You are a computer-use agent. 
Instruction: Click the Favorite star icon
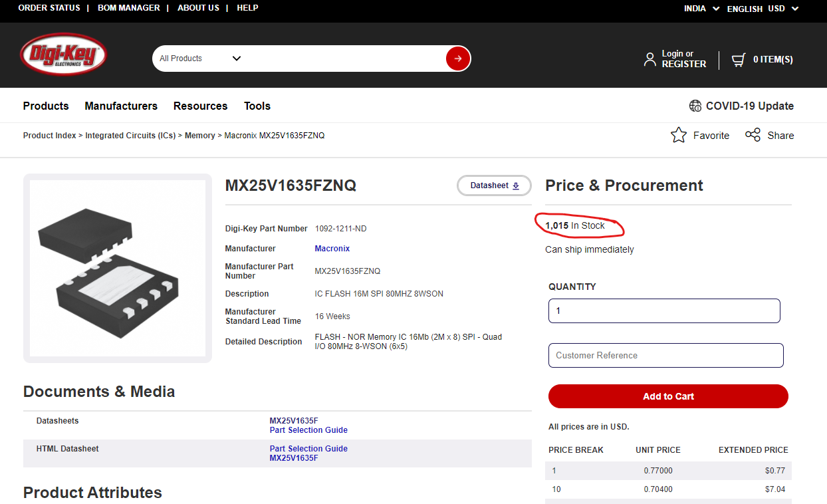click(679, 135)
